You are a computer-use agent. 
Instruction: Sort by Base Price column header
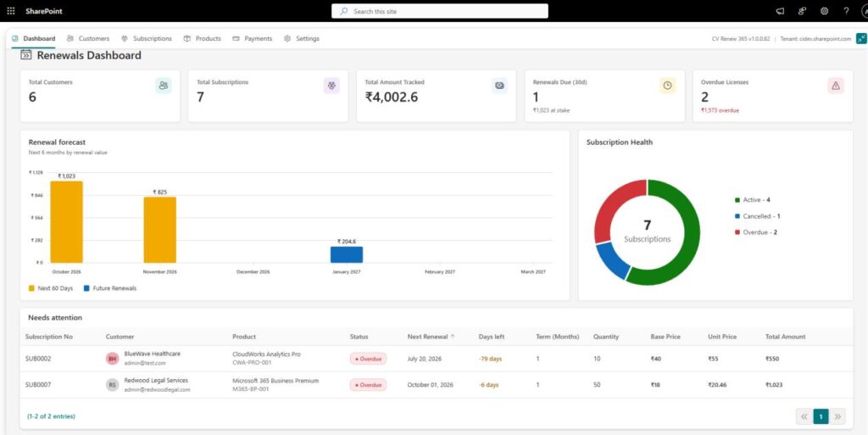point(665,337)
